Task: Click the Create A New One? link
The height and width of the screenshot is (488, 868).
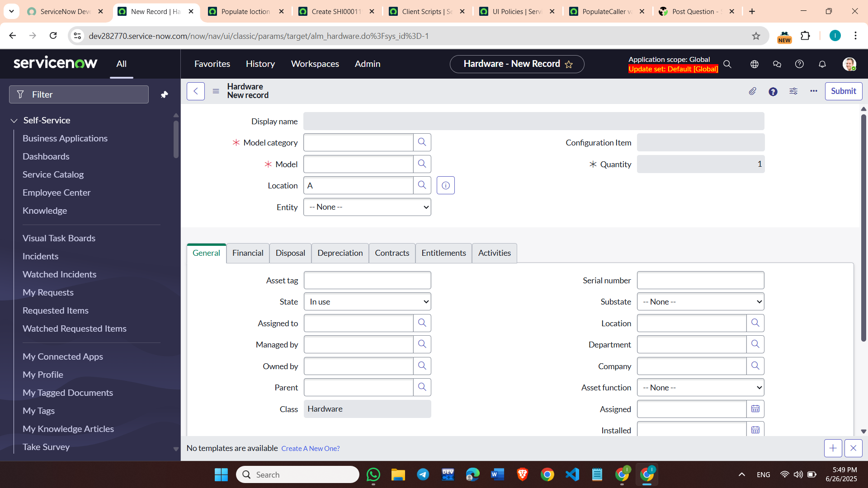Action: (x=311, y=449)
